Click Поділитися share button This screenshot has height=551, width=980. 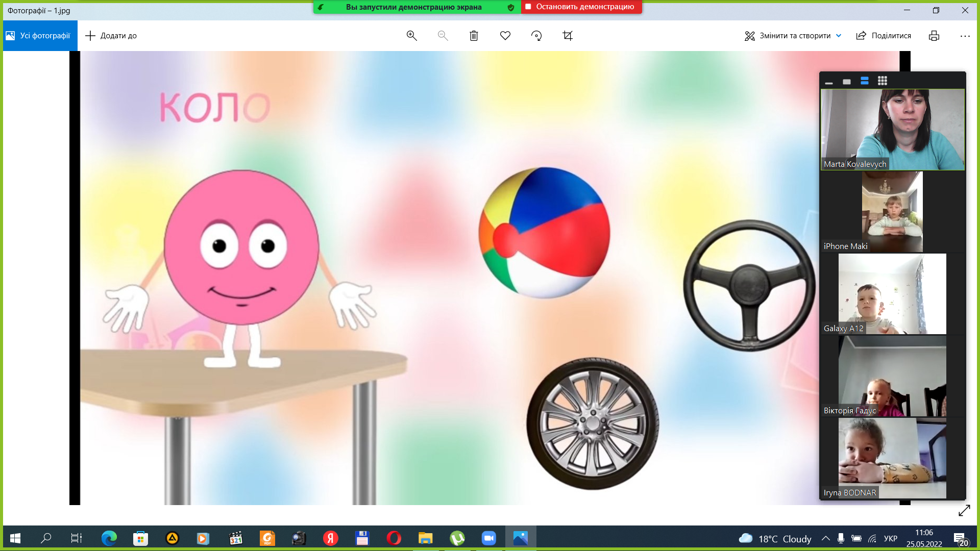pos(884,36)
